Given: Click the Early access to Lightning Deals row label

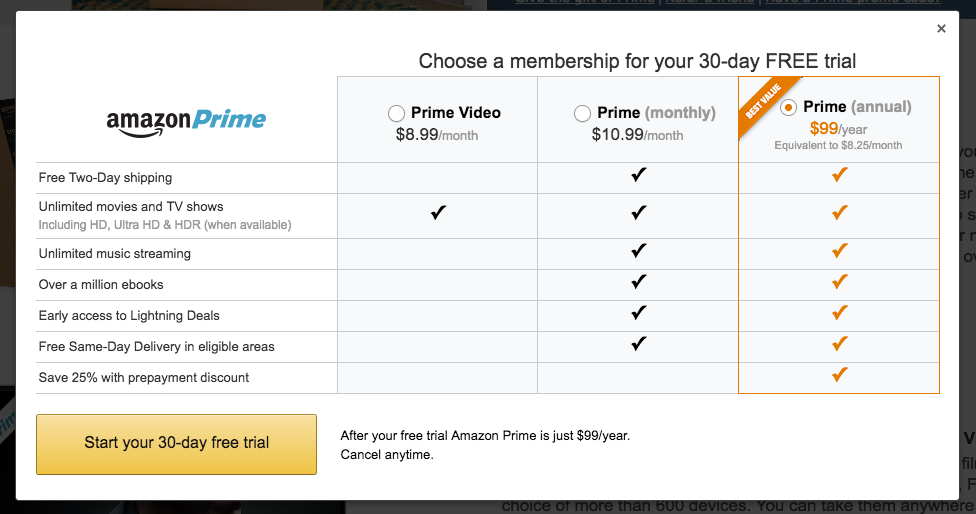Looking at the screenshot, I should [129, 316].
